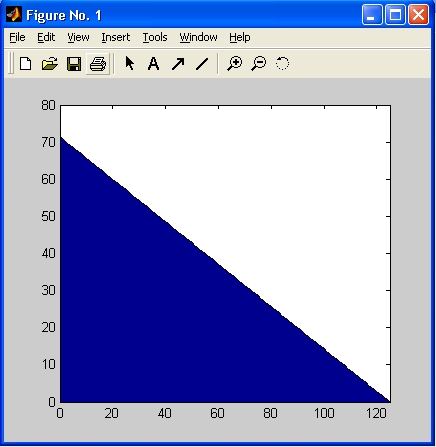Choose the Insert Text 'A' tool

153,63
